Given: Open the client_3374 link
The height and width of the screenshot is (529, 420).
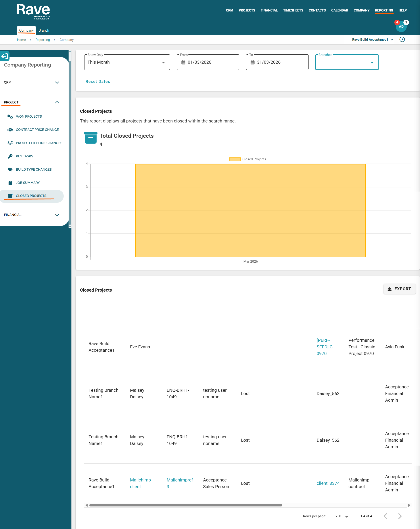Looking at the screenshot, I should point(328,483).
